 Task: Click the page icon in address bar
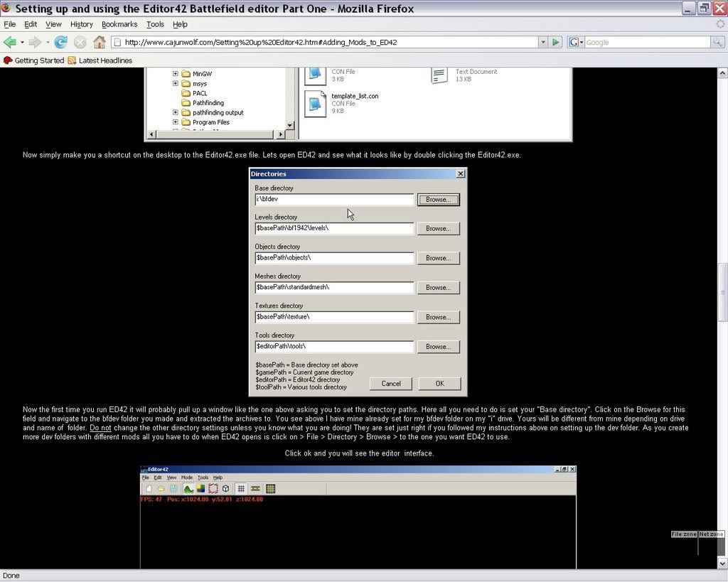[117, 42]
